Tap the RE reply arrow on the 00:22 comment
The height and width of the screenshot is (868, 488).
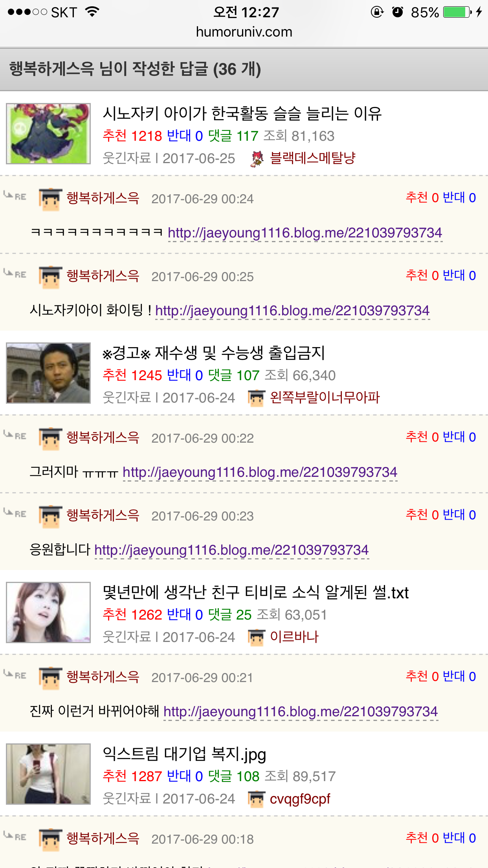pos(15,435)
